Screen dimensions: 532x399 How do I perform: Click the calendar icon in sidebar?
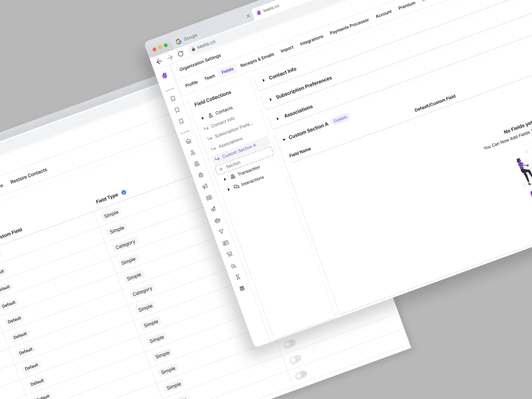click(242, 288)
